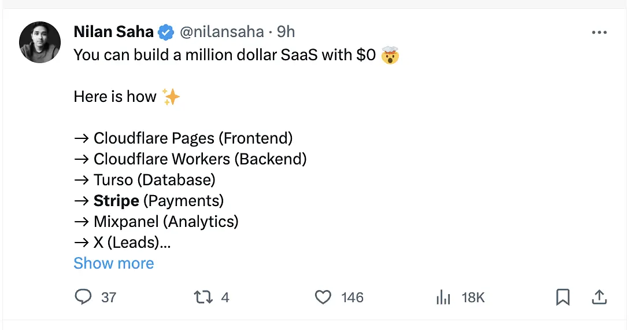Open the tweet's 9h timestamp permalink
Image resolution: width=644 pixels, height=330 pixels.
[286, 32]
